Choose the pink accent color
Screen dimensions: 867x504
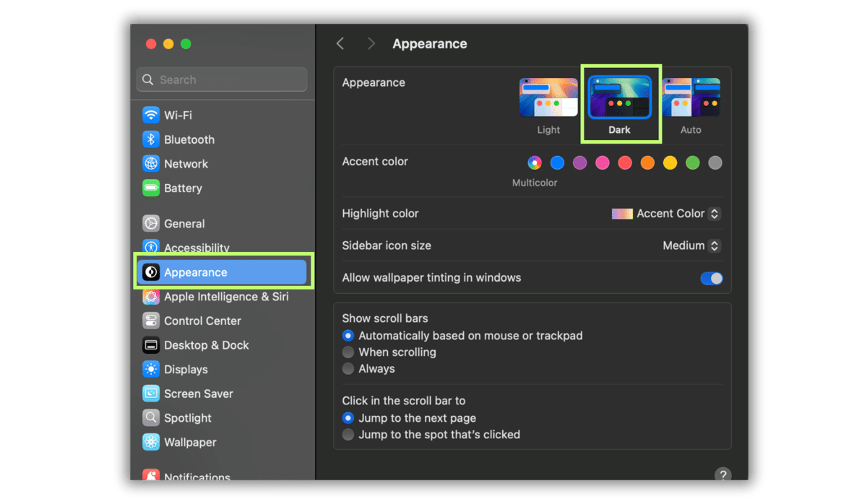[602, 162]
